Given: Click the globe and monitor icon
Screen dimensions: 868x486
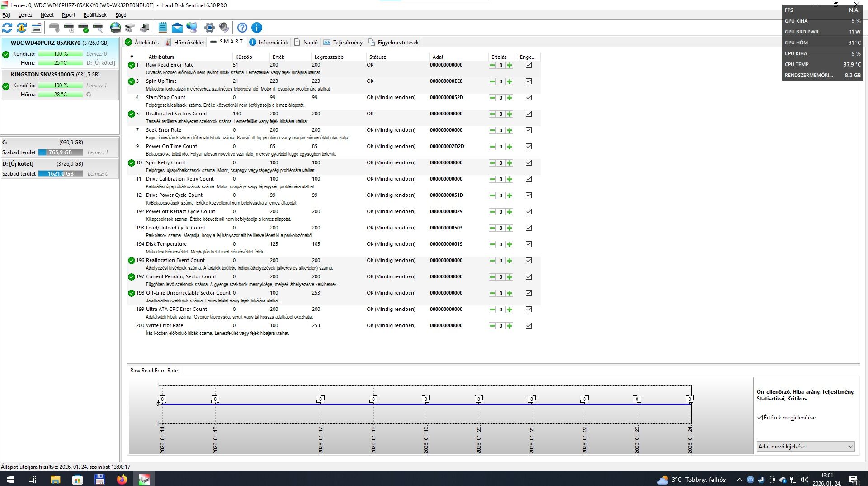Looking at the screenshot, I should click(192, 28).
